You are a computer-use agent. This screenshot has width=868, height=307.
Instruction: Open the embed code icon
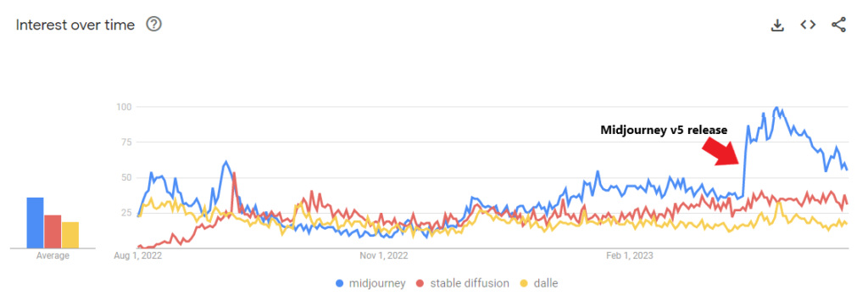808,25
